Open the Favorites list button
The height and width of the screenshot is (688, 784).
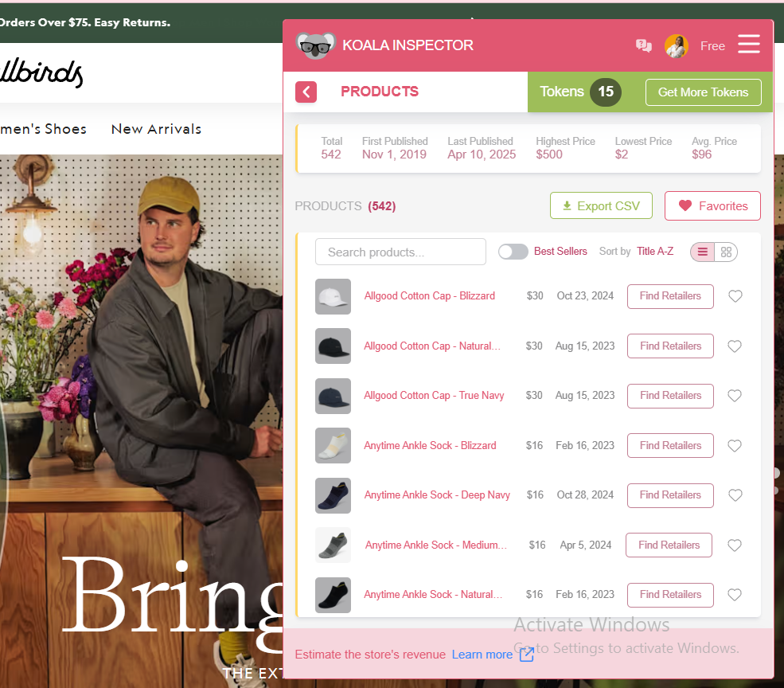coord(712,205)
